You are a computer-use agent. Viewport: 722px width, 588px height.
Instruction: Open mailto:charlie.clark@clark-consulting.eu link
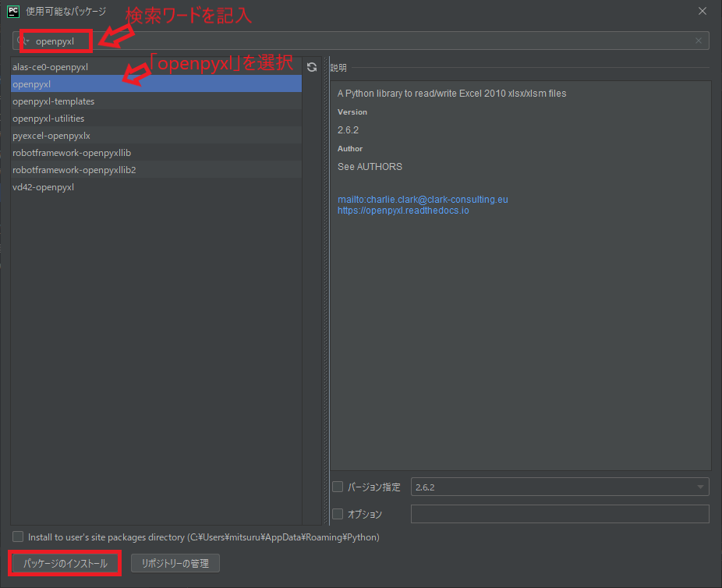pos(423,200)
